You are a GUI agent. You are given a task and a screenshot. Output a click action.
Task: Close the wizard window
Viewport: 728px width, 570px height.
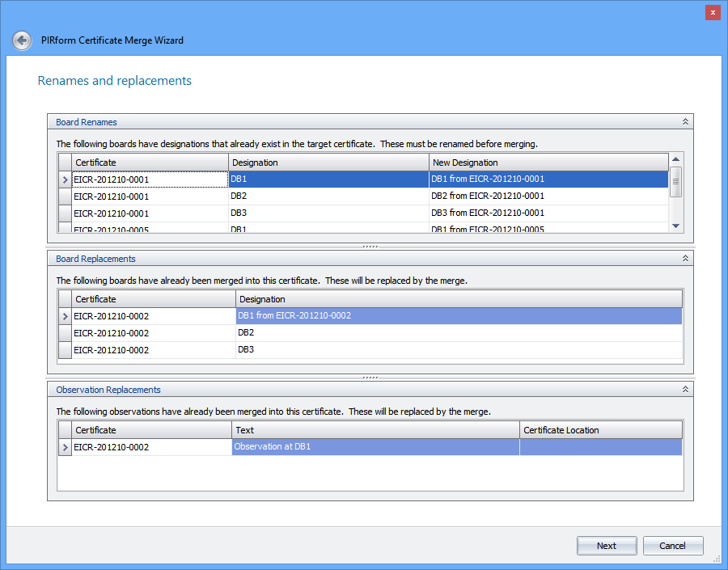point(712,12)
